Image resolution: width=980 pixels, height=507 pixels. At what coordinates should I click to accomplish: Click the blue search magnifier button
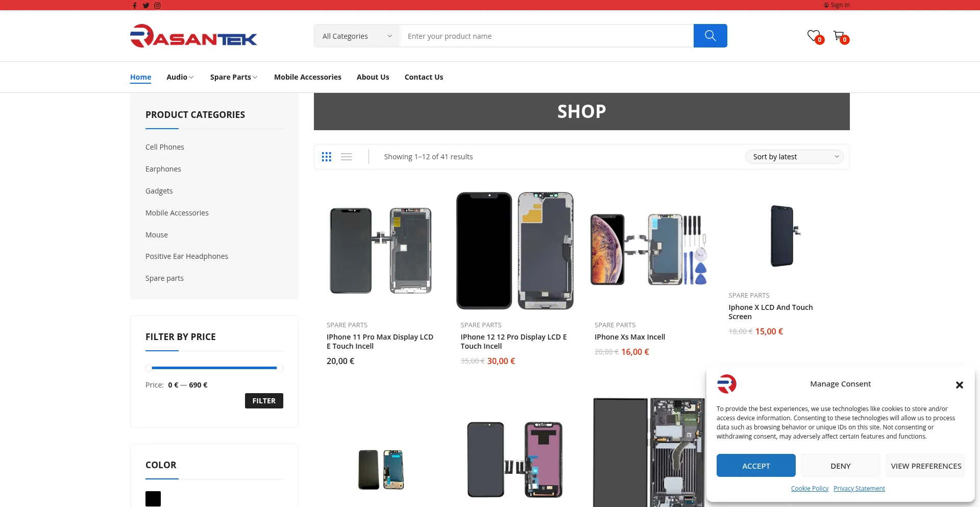point(710,36)
